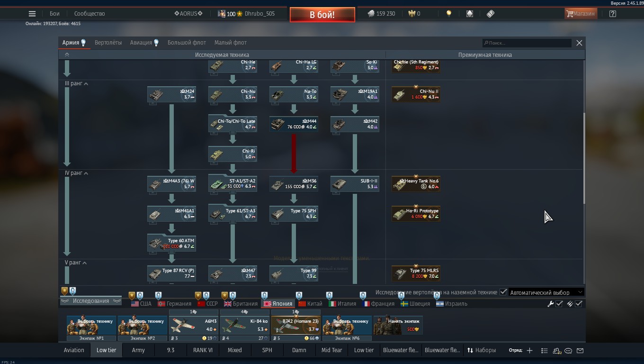
Task: Switch to the Большой флот tab
Action: 187,43
